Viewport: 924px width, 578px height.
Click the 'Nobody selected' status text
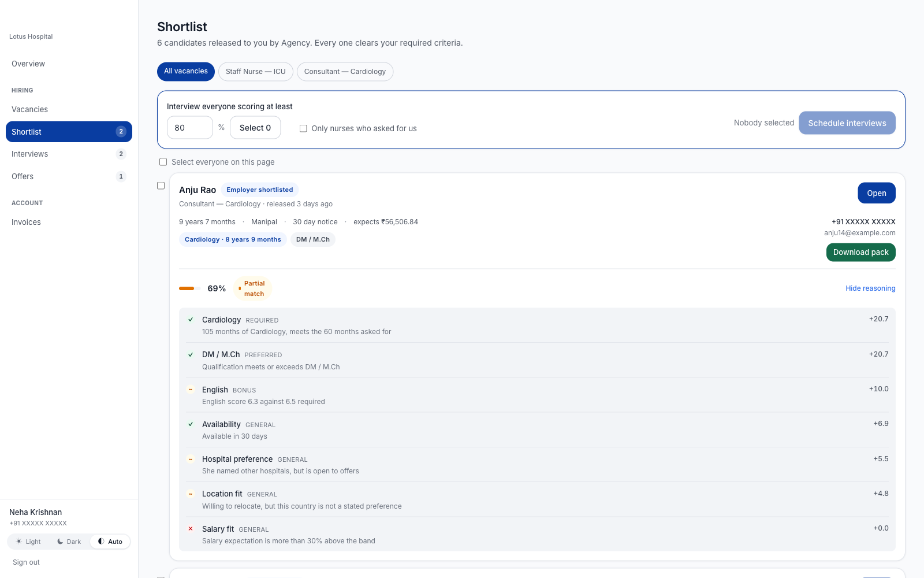point(764,123)
